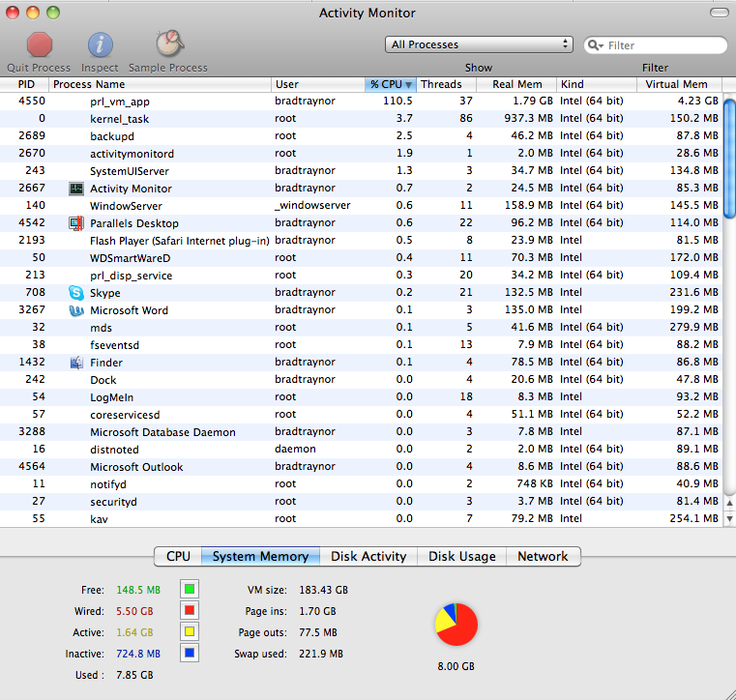Click the red Wired memory color swatch
736x700 pixels.
tap(190, 610)
